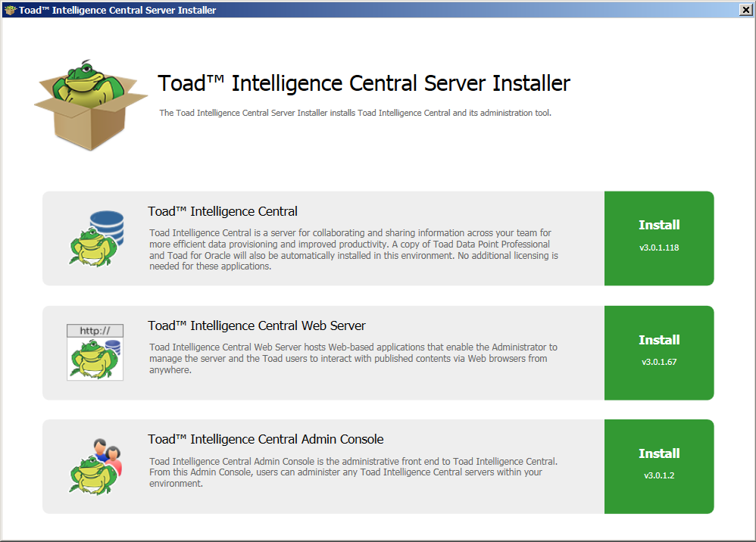The height and width of the screenshot is (542, 756).
Task: Click the description starting "Toad Intelligence Central Web Server hosts"
Action: pos(353,359)
